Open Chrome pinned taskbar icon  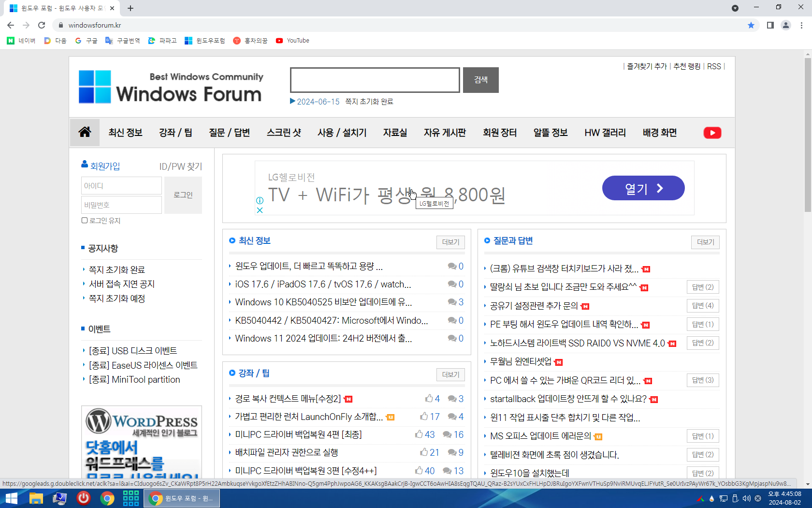(x=107, y=498)
